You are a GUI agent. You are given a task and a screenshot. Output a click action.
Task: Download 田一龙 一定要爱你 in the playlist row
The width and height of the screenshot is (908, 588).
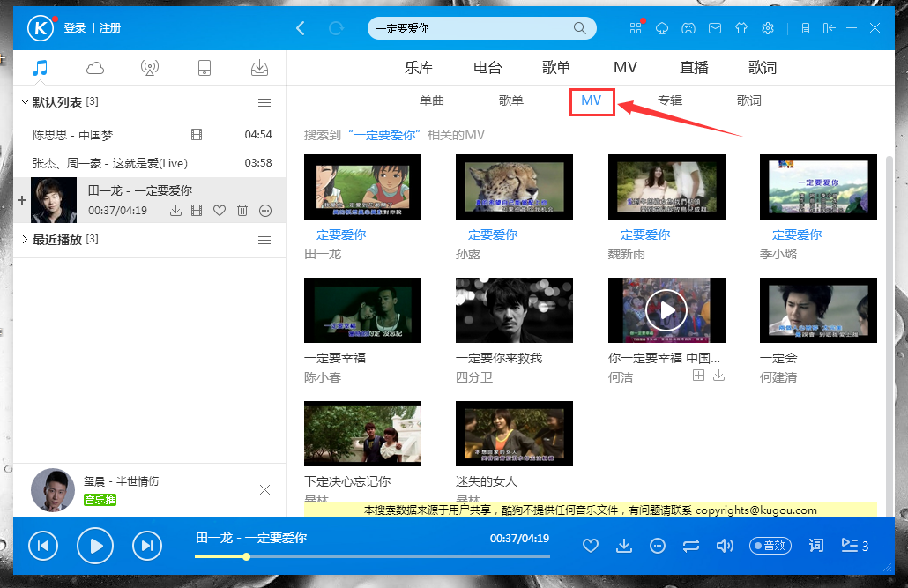(175, 211)
